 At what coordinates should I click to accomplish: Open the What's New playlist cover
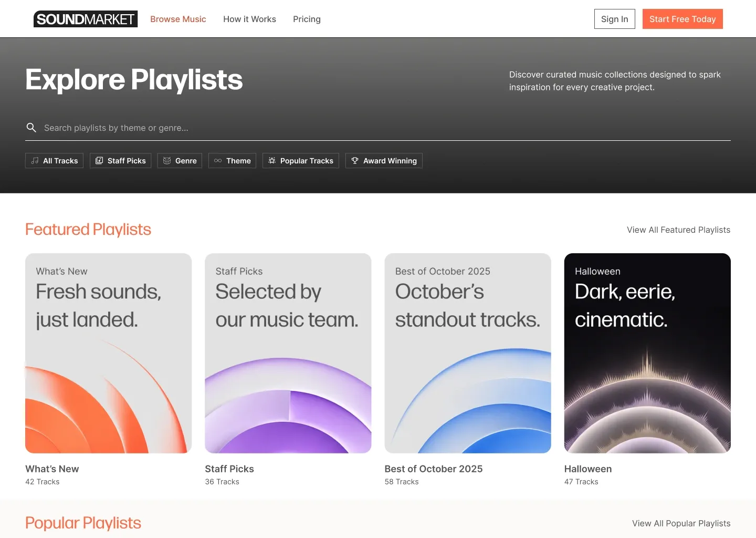pyautogui.click(x=109, y=353)
